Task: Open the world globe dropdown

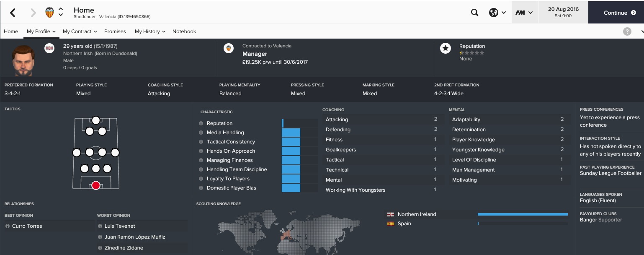Action: coord(497,13)
